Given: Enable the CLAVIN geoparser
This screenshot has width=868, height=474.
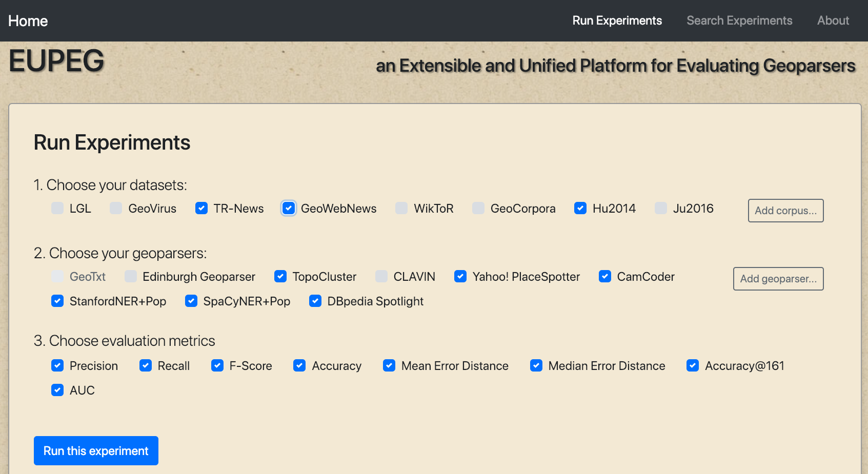Looking at the screenshot, I should point(381,277).
